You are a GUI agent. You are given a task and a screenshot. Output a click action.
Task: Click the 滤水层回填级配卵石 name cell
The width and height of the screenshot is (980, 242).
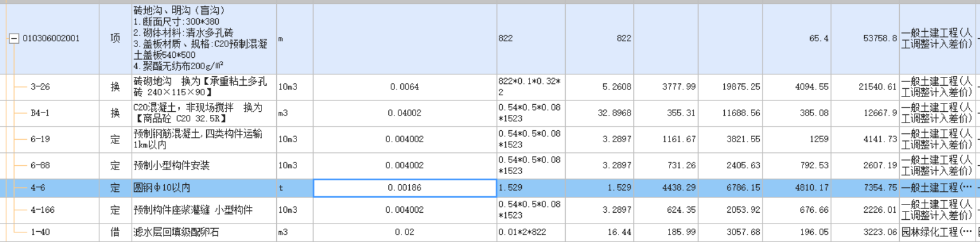204,232
